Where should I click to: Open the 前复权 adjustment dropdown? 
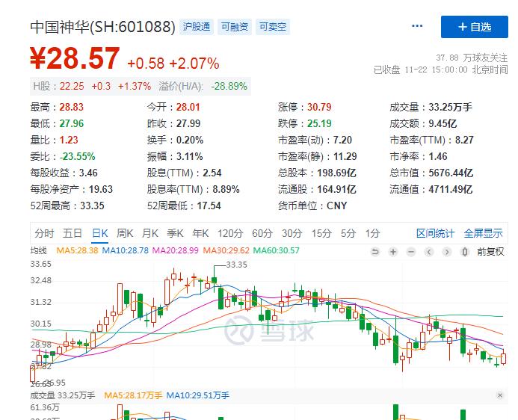(x=490, y=252)
